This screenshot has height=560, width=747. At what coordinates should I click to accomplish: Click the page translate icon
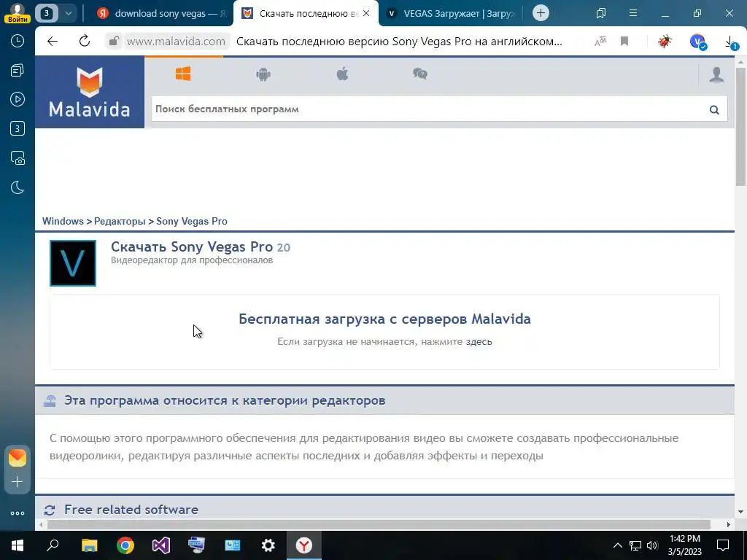tap(600, 42)
